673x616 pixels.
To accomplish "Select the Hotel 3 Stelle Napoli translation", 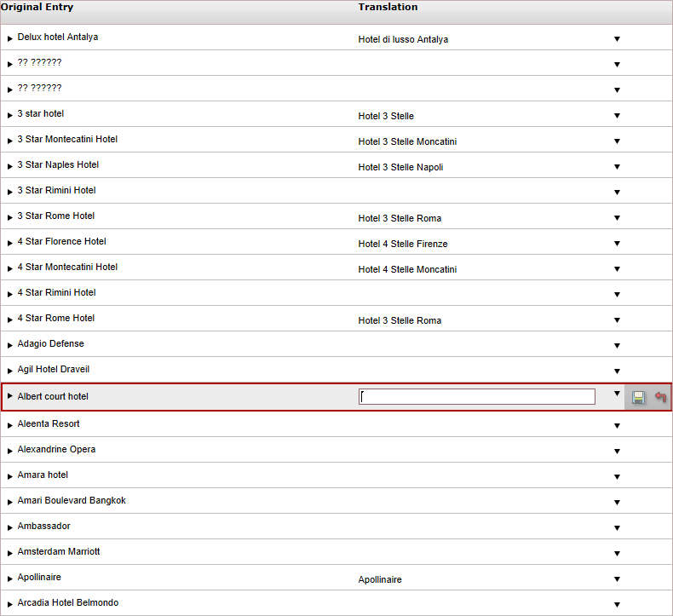I will 400,167.
